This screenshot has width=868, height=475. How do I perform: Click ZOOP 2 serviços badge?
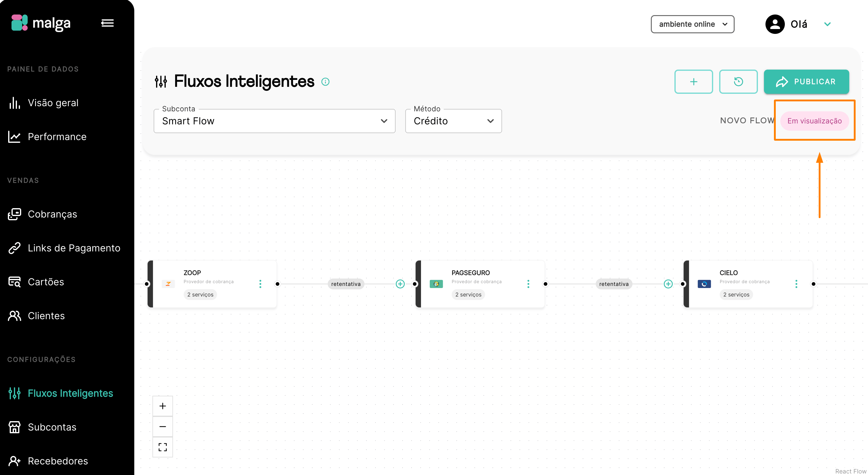tap(200, 294)
